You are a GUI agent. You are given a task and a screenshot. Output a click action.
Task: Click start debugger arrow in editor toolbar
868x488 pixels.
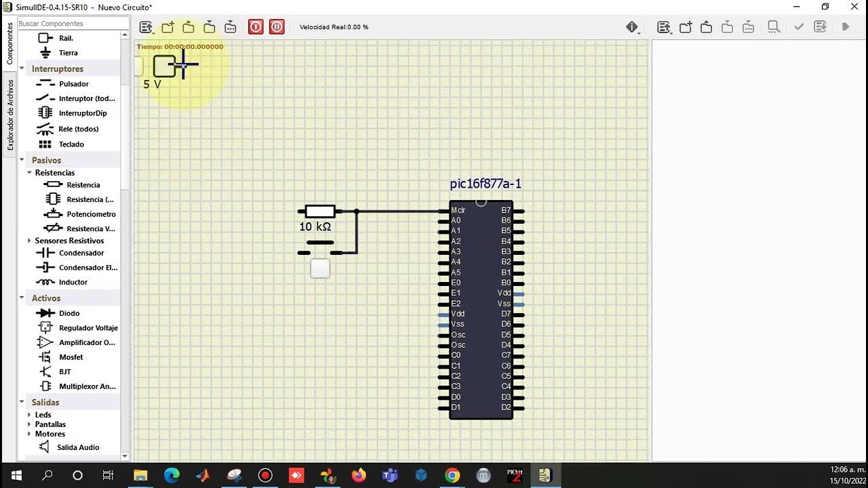coord(845,27)
